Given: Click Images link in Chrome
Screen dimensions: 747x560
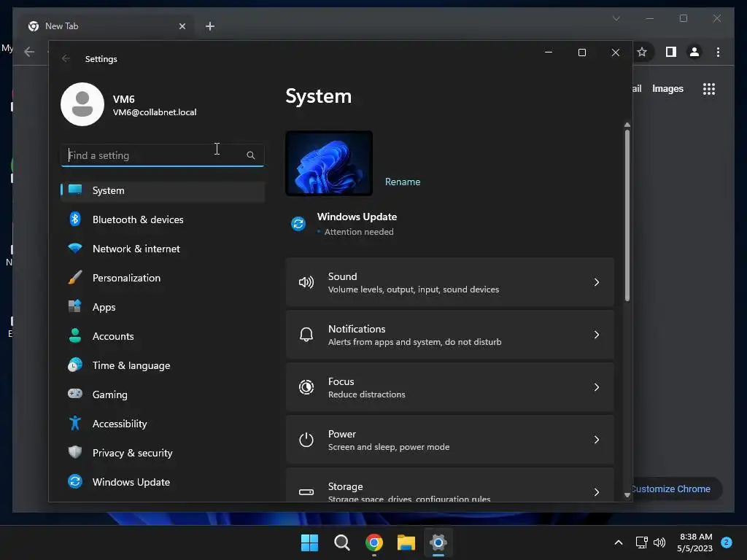Looking at the screenshot, I should pyautogui.click(x=667, y=88).
